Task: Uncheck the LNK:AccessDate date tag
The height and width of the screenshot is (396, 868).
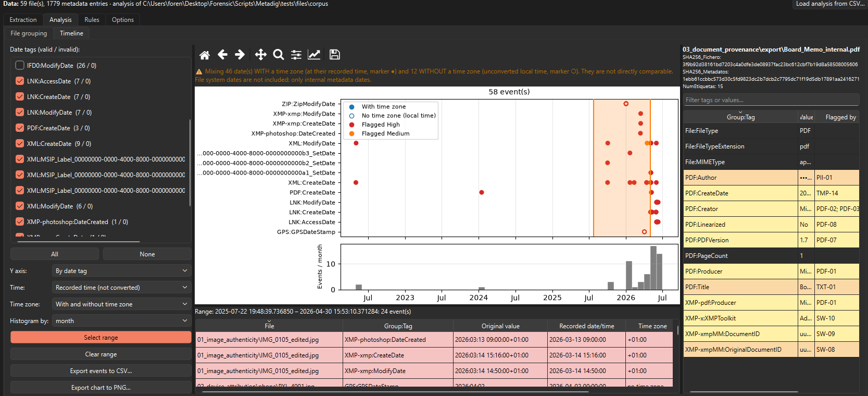Action: (20, 81)
